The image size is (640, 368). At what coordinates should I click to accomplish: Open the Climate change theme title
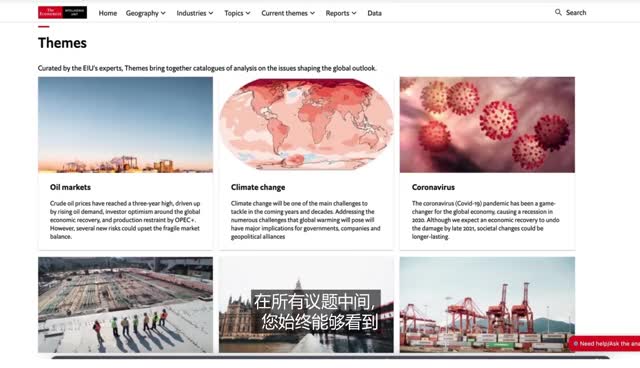point(258,187)
